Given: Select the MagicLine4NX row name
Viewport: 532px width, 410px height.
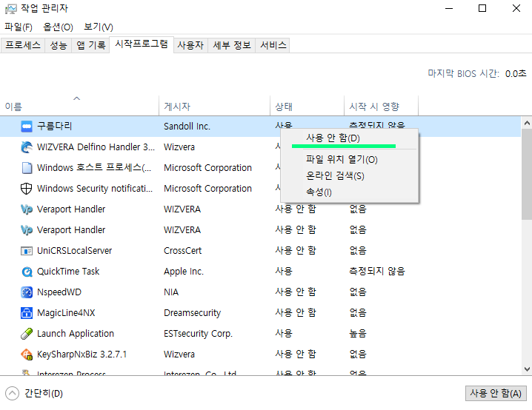Looking at the screenshot, I should 66,313.
